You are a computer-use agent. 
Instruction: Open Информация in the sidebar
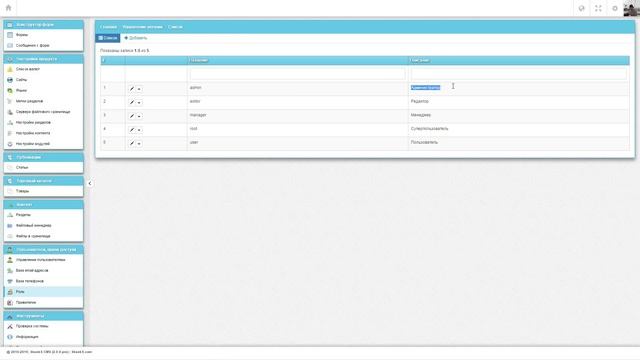pyautogui.click(x=43, y=337)
